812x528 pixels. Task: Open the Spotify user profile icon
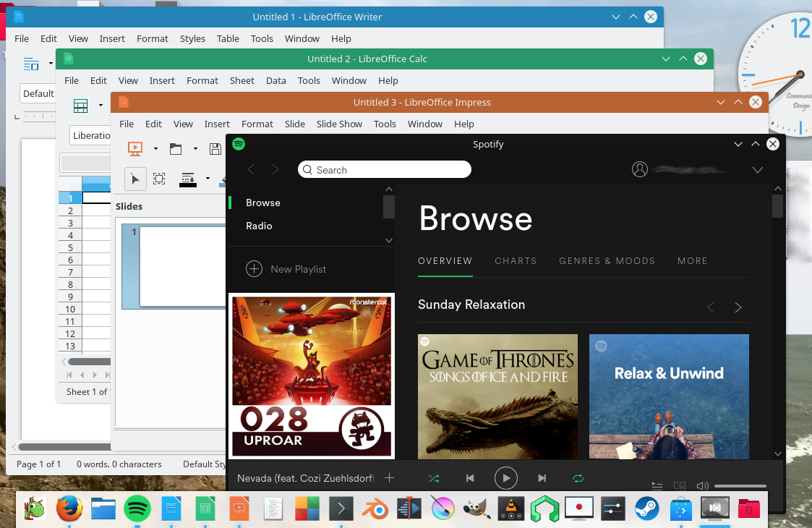(640, 169)
